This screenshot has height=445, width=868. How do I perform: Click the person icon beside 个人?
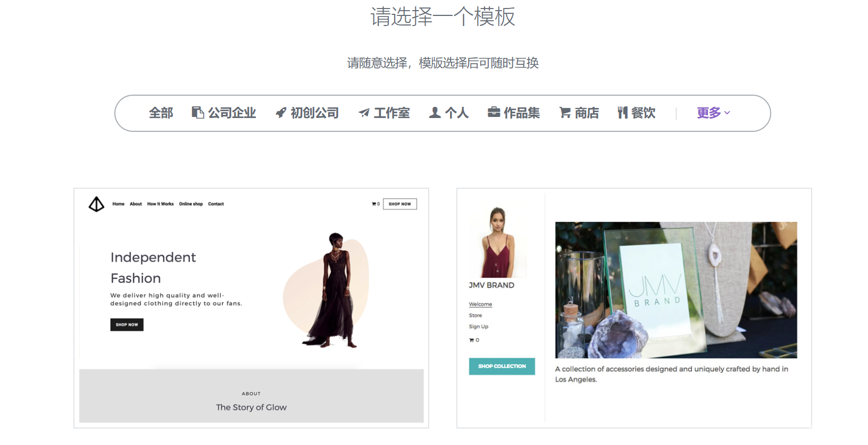[x=435, y=113]
